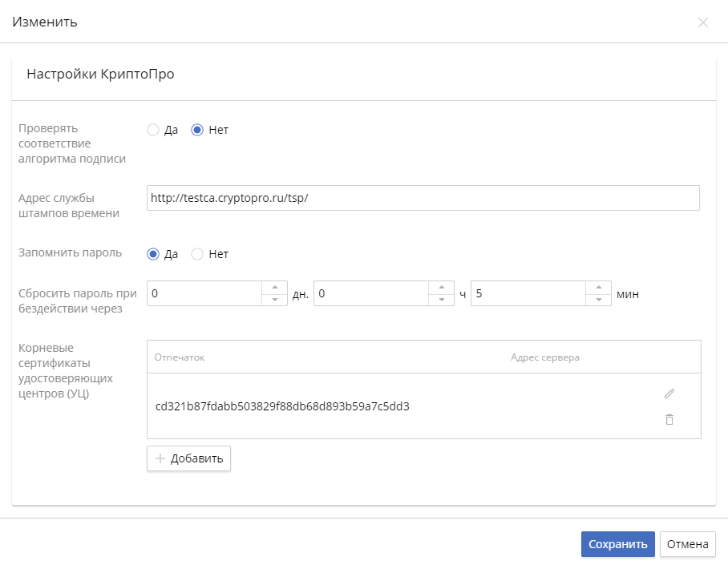
Task: Select Да for Проверять соответствие алгоритма подписи
Action: point(153,129)
